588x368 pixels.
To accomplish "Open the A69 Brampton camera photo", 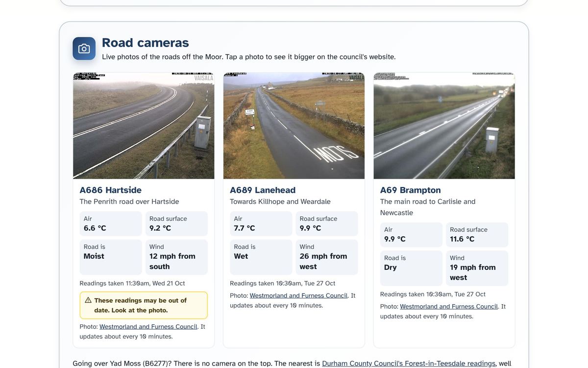I will pos(444,126).
